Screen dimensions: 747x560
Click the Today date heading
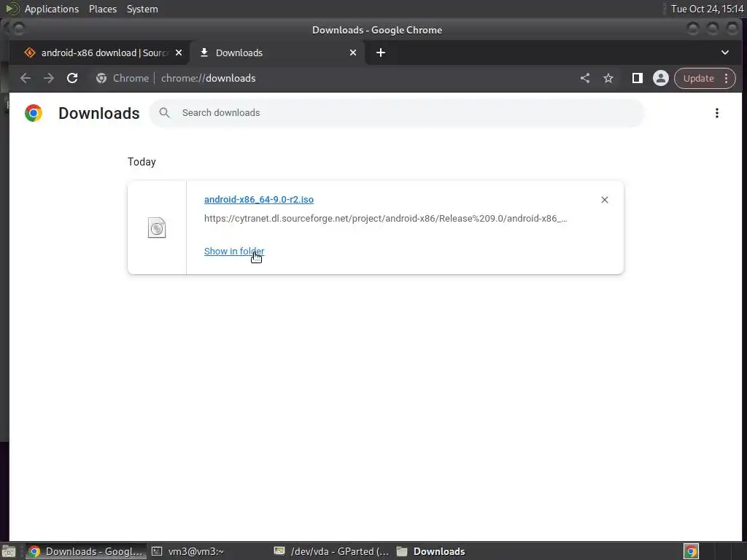coord(142,162)
